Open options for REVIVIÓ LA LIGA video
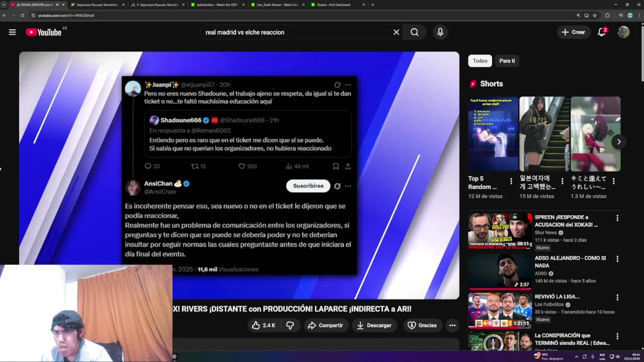The image size is (644, 362). pyautogui.click(x=617, y=298)
